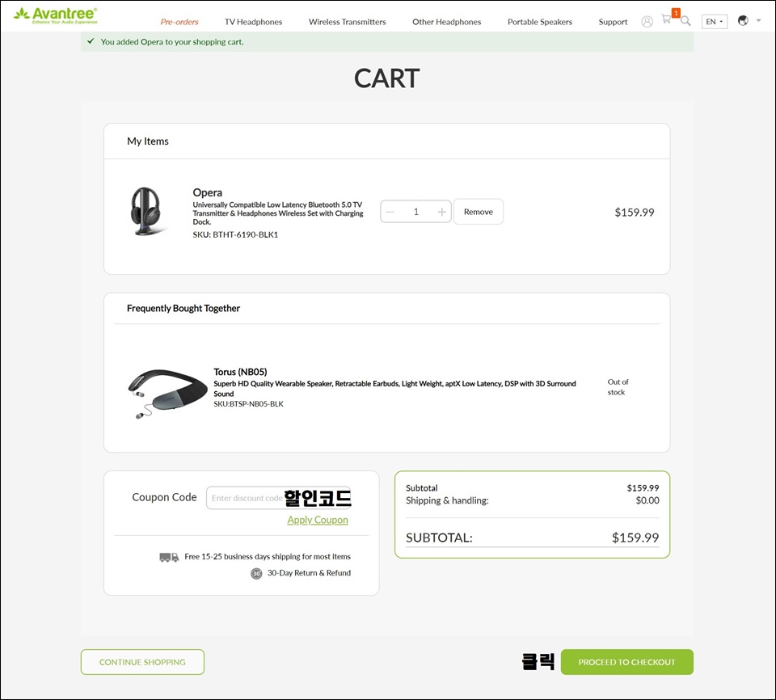Click Proceed to Checkout
Image resolution: width=776 pixels, height=700 pixels.
[x=627, y=662]
